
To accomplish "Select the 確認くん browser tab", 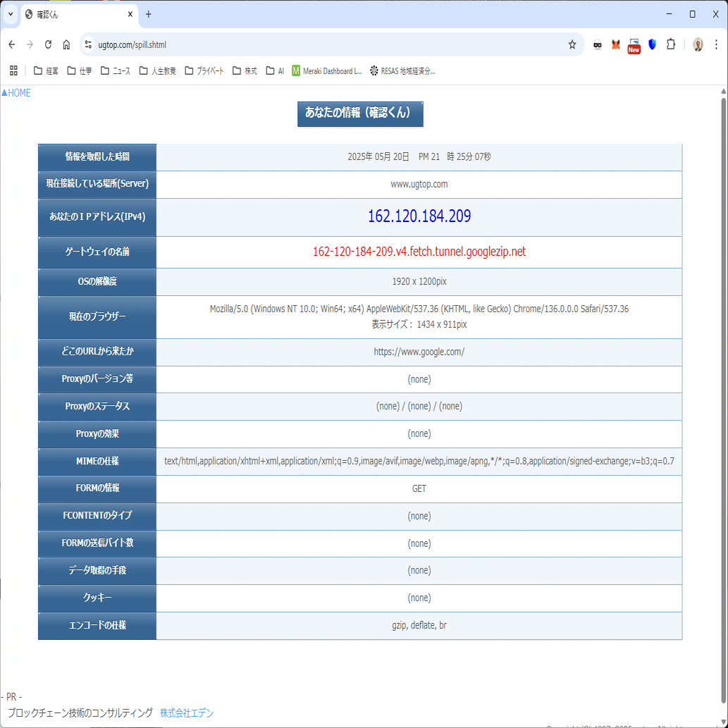I will (x=79, y=14).
